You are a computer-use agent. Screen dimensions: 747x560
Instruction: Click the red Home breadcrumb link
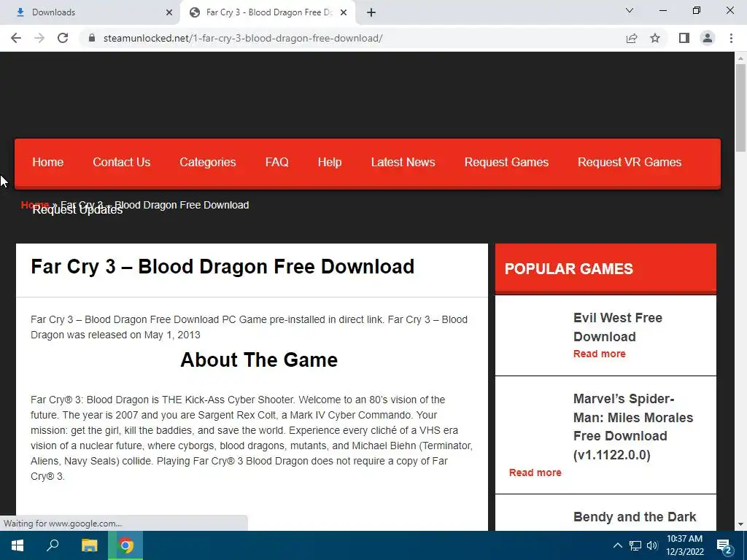(x=35, y=205)
